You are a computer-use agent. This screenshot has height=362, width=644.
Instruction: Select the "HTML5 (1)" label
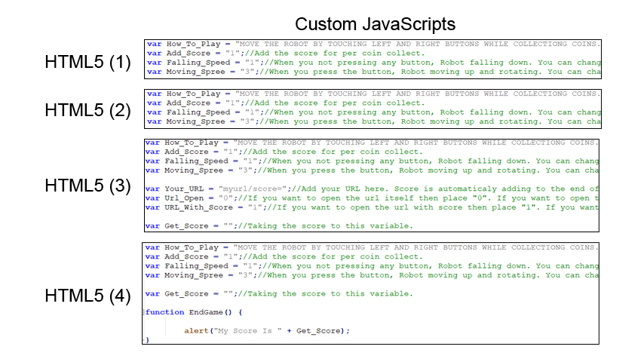(x=88, y=62)
